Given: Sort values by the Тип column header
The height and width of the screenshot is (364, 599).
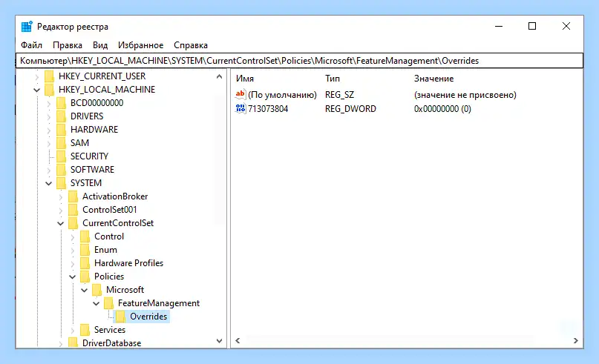Looking at the screenshot, I should [333, 79].
